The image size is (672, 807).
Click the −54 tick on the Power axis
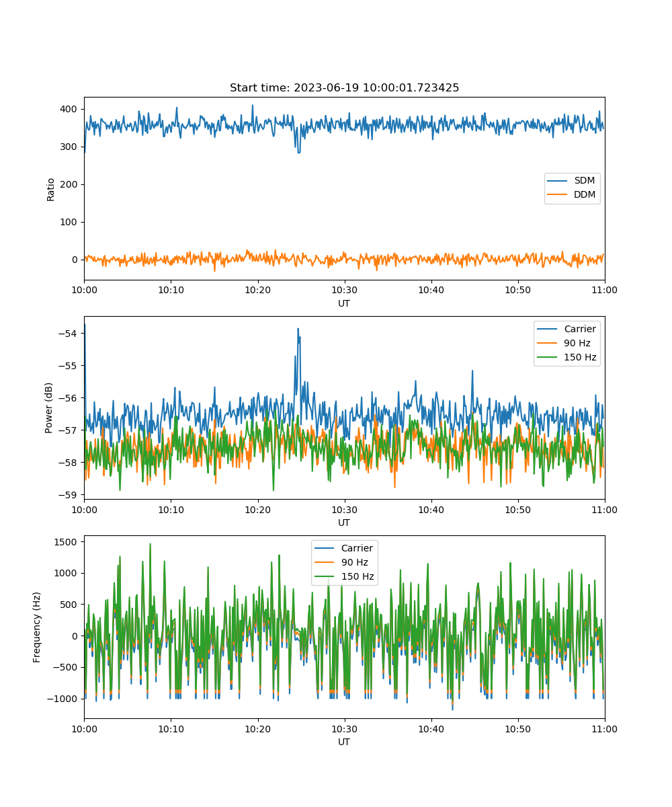click(x=68, y=333)
